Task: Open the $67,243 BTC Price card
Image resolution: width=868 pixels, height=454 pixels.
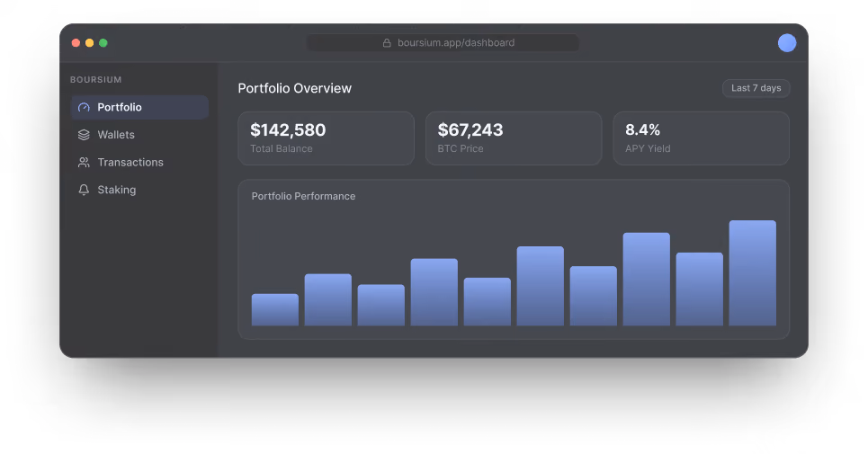Action: pos(514,138)
